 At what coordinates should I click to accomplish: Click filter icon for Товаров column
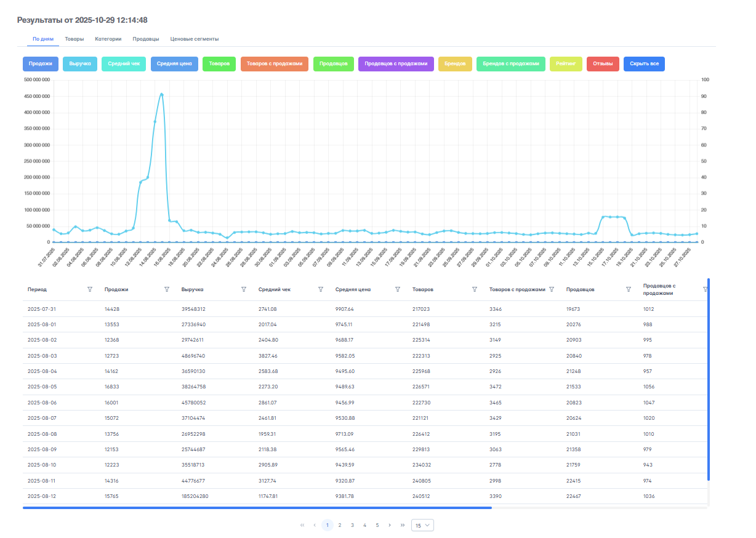pos(475,289)
